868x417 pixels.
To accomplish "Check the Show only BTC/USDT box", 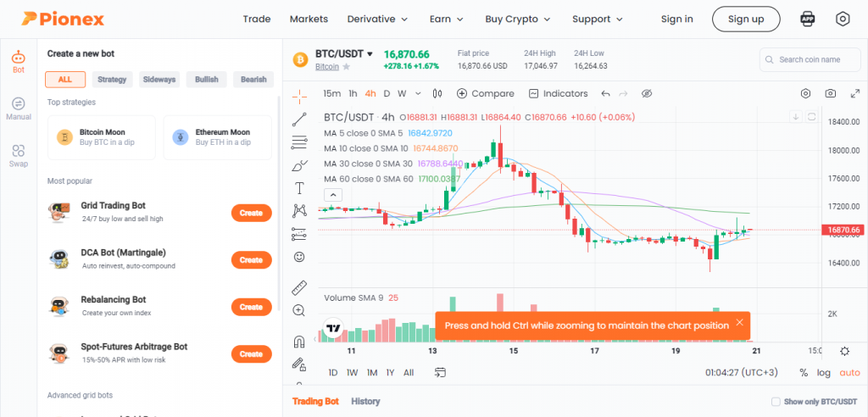I will point(776,402).
